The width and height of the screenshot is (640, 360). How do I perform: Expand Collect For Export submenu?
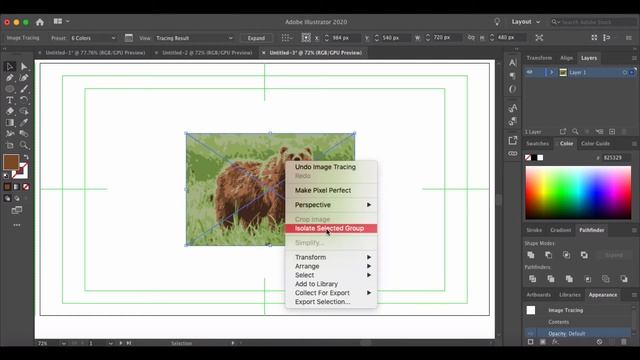coord(331,293)
